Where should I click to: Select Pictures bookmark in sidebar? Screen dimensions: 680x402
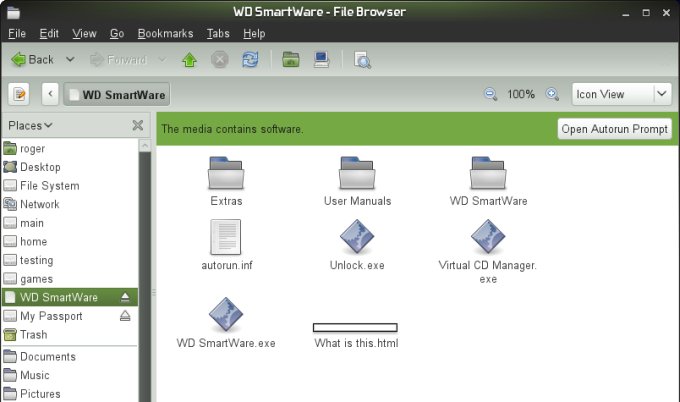[x=69, y=394]
